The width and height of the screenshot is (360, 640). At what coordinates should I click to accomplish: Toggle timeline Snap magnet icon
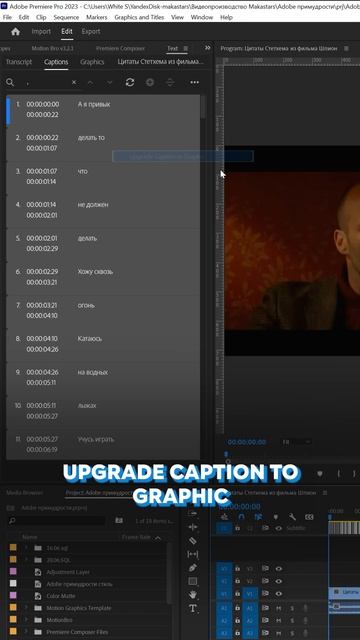pyautogui.click(x=241, y=517)
